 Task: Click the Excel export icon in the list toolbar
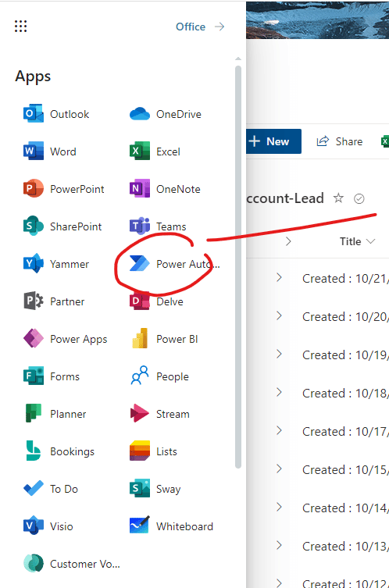[385, 141]
